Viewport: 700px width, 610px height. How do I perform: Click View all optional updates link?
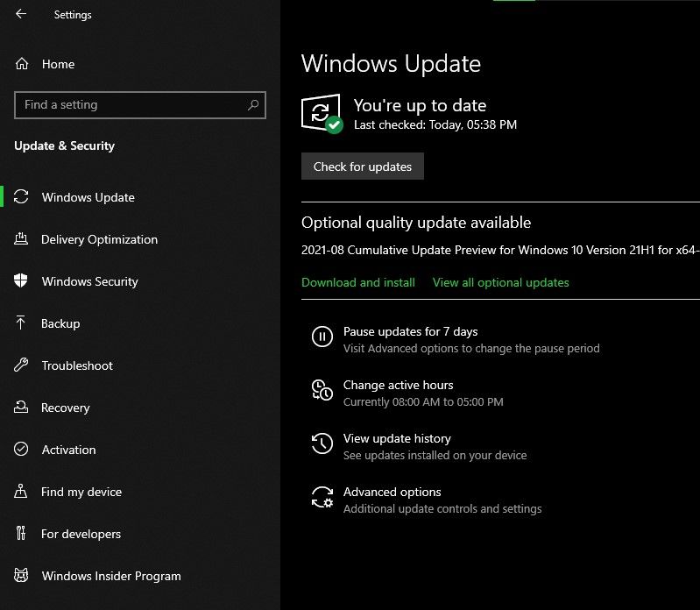(501, 282)
